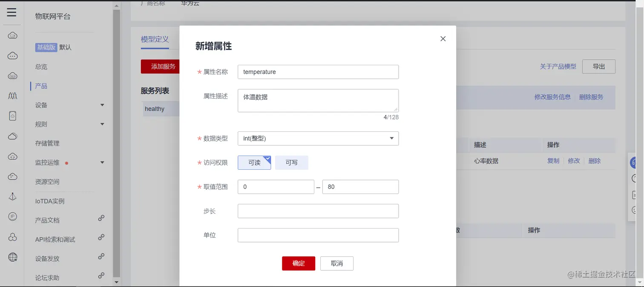Click the IP circle sidebar icon
Viewport: 644px width, 287px height.
click(x=12, y=217)
